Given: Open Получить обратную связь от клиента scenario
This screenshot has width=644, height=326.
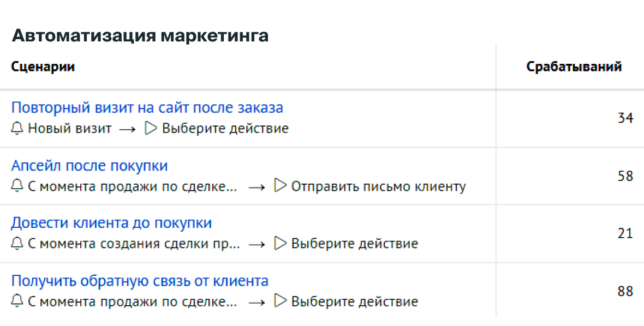Looking at the screenshot, I should click(x=140, y=281).
